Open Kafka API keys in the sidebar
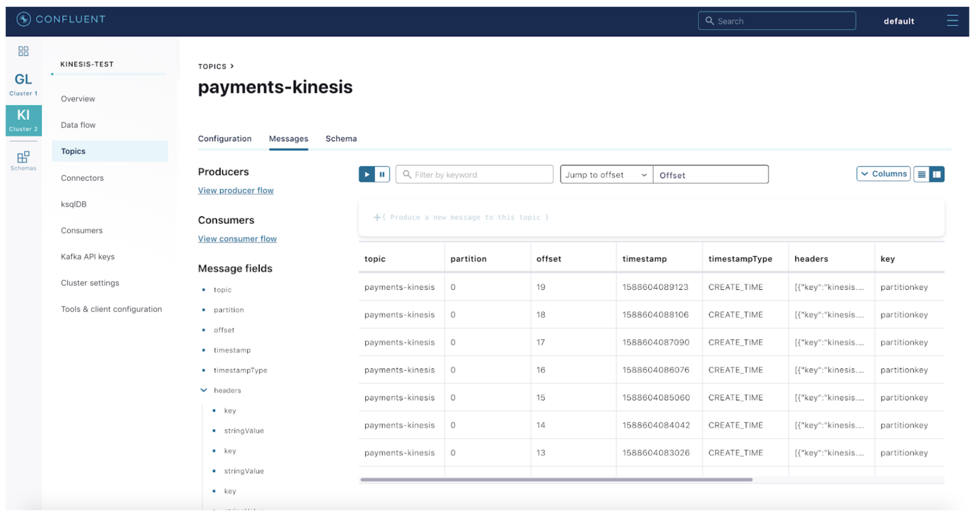 point(88,257)
